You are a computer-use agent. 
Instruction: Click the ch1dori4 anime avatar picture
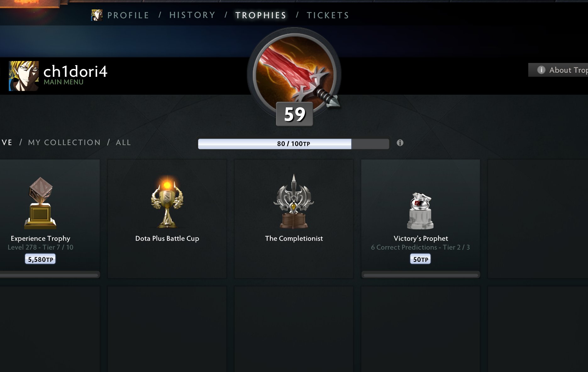[24, 76]
